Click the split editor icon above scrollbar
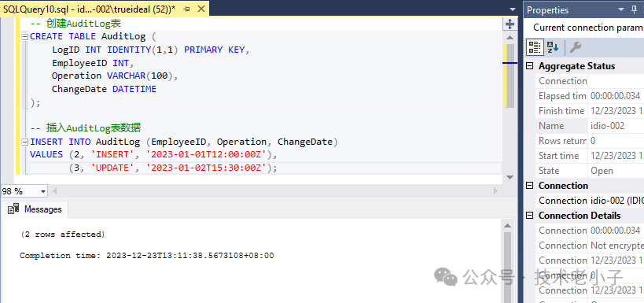Image resolution: width=644 pixels, height=303 pixels. point(510,24)
